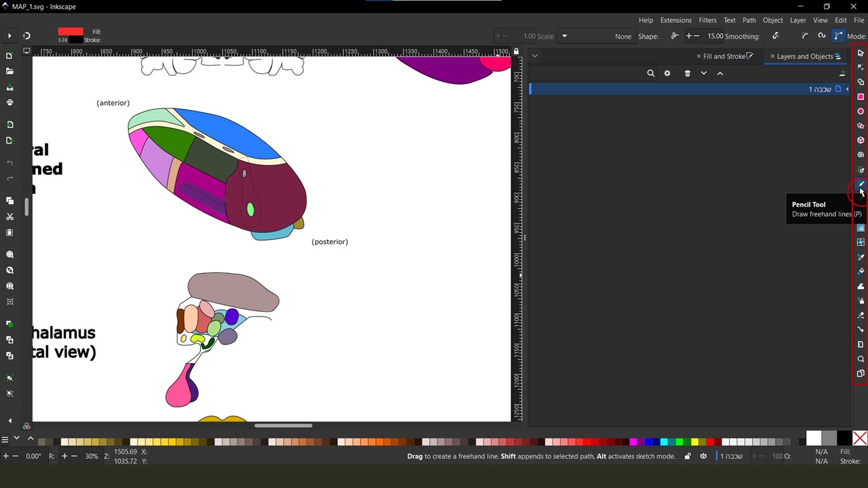Toggle the guides lock above ruler

click(x=516, y=52)
